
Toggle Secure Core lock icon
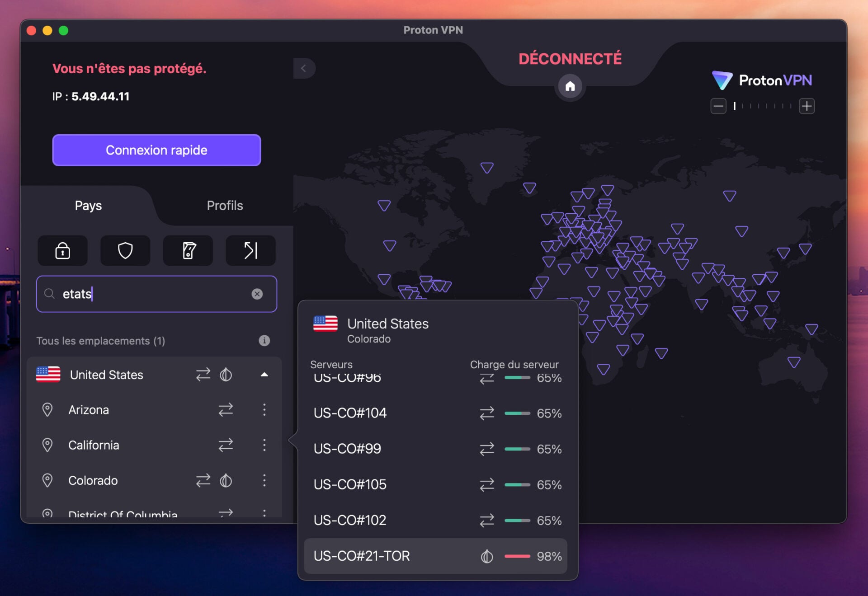pyautogui.click(x=62, y=250)
